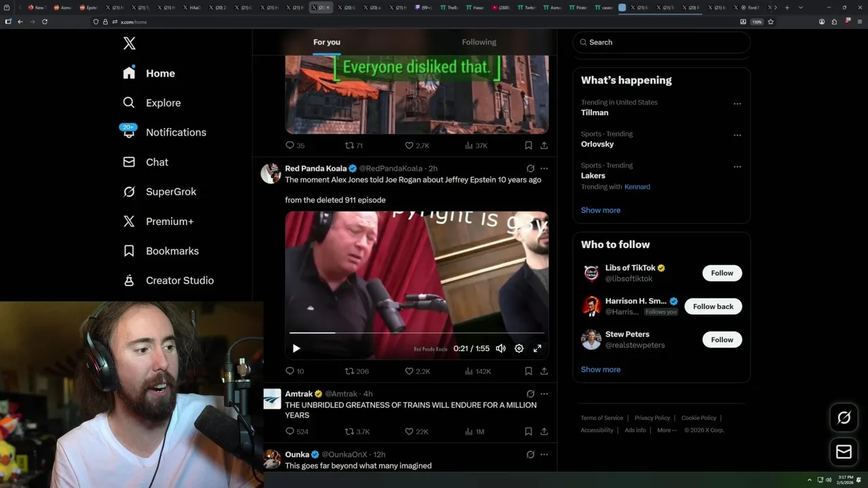The width and height of the screenshot is (868, 488).
Task: Share the Amtrak post
Action: coord(544,431)
